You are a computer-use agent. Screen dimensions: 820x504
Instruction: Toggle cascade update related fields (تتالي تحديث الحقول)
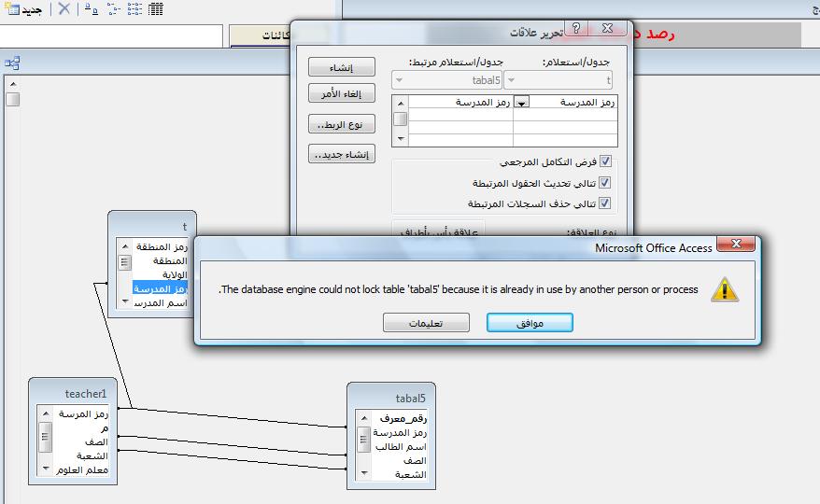click(604, 182)
